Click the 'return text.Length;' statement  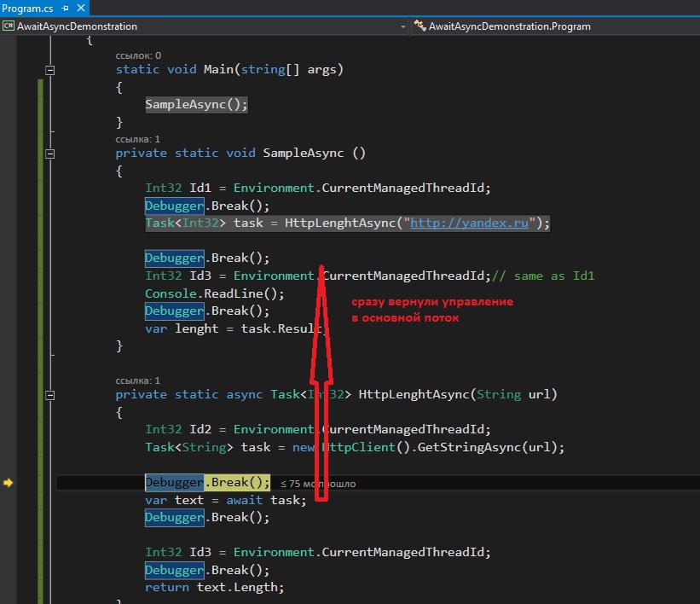coord(214,587)
